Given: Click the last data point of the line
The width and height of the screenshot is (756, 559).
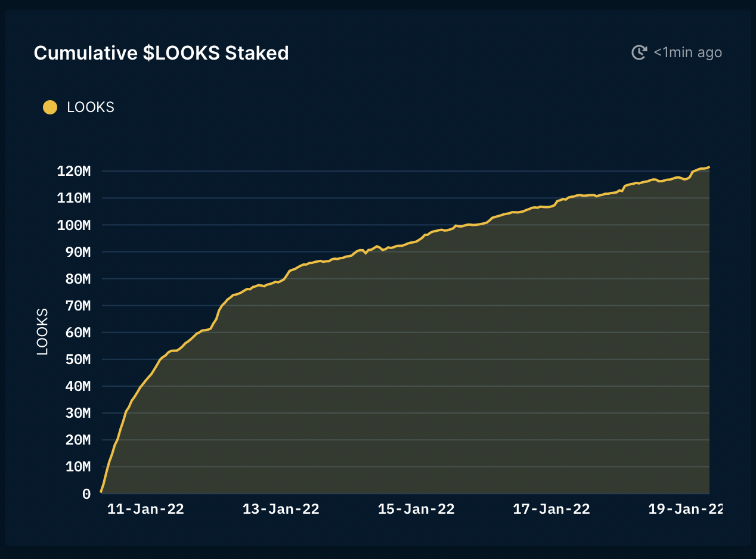Looking at the screenshot, I should click(709, 167).
